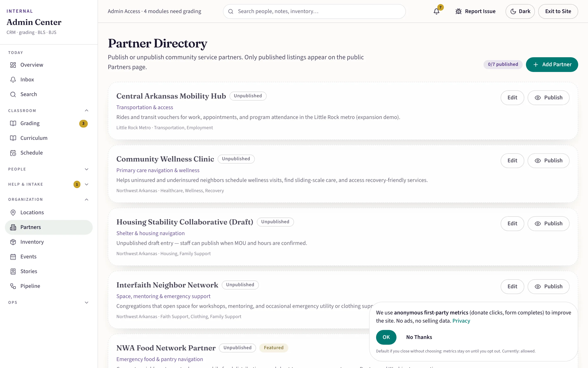Edit Community Wellness Clinic

512,161
